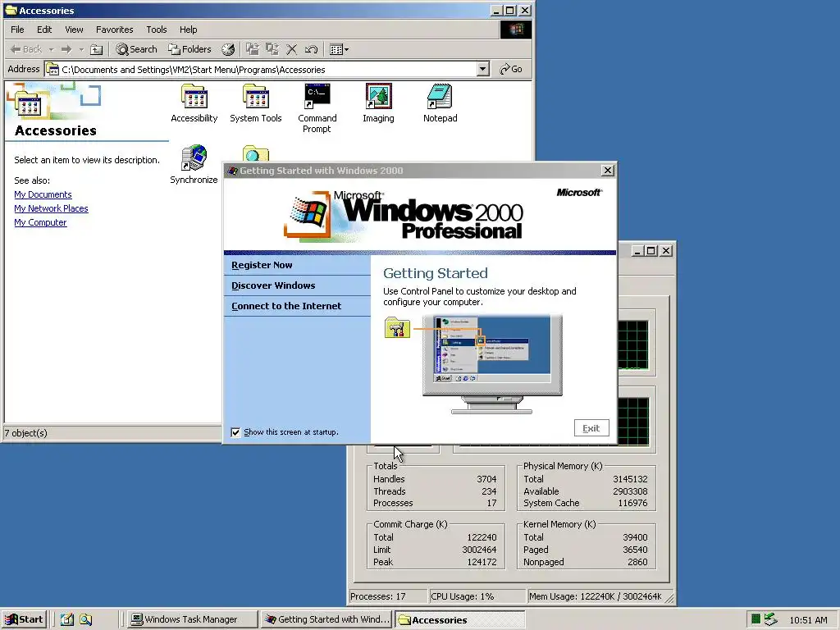Open the System Tools folder
Viewport: 840px width, 630px height.
point(256,103)
